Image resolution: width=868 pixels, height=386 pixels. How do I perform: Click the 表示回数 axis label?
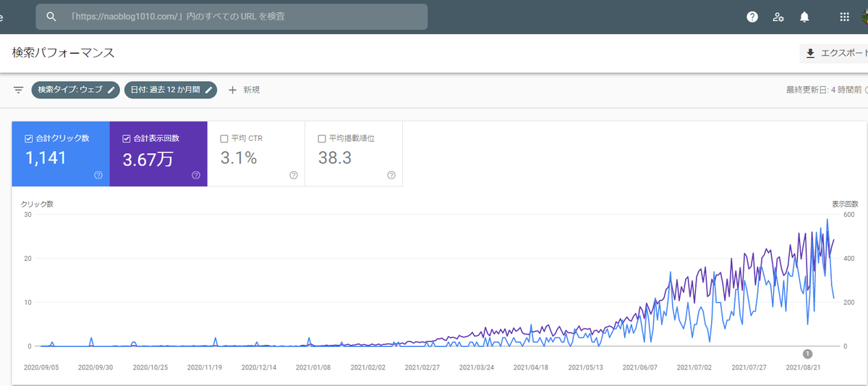click(844, 204)
